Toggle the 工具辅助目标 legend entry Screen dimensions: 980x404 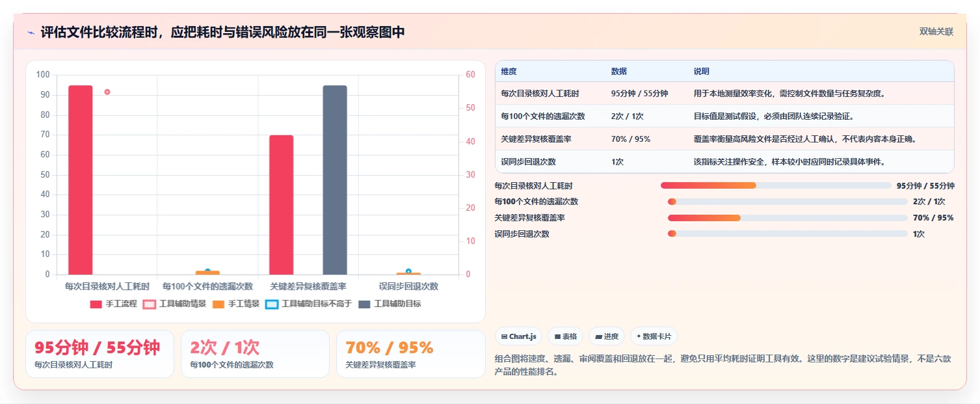[x=389, y=304]
